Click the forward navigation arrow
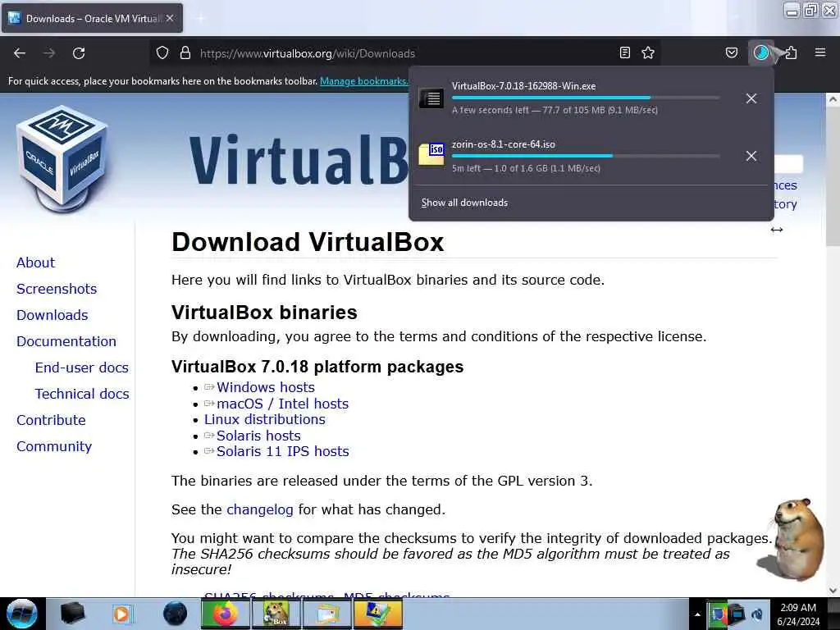 pyautogui.click(x=49, y=53)
